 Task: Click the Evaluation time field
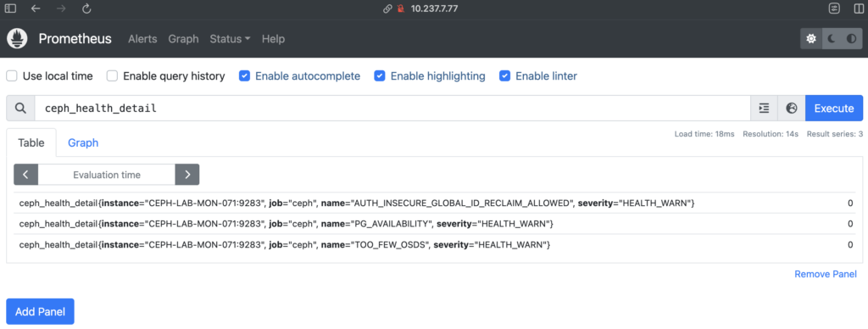[x=106, y=175]
